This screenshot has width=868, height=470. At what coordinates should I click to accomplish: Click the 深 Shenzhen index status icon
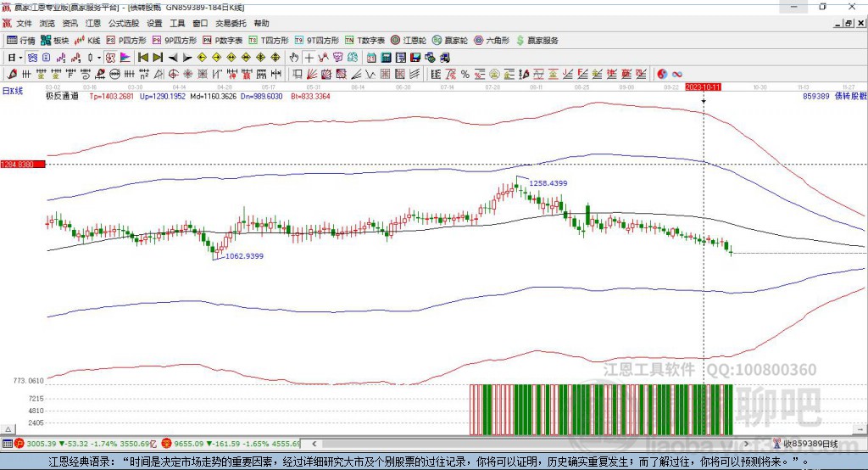167,444
